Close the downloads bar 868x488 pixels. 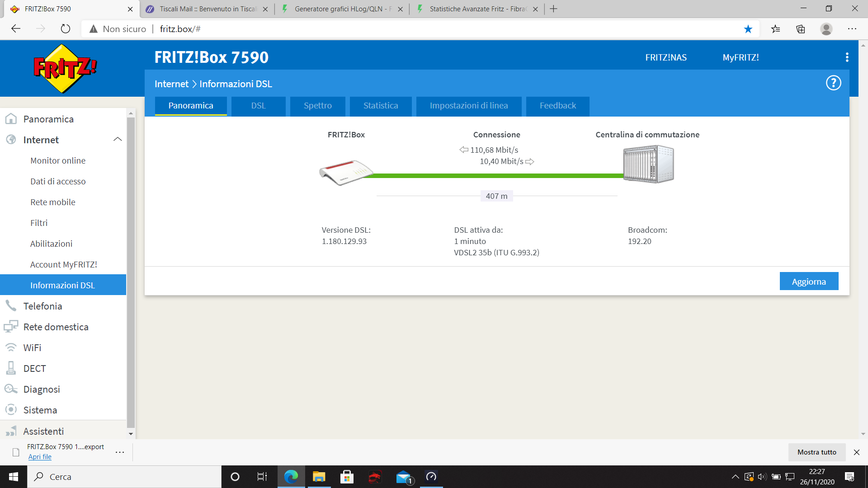point(856,452)
